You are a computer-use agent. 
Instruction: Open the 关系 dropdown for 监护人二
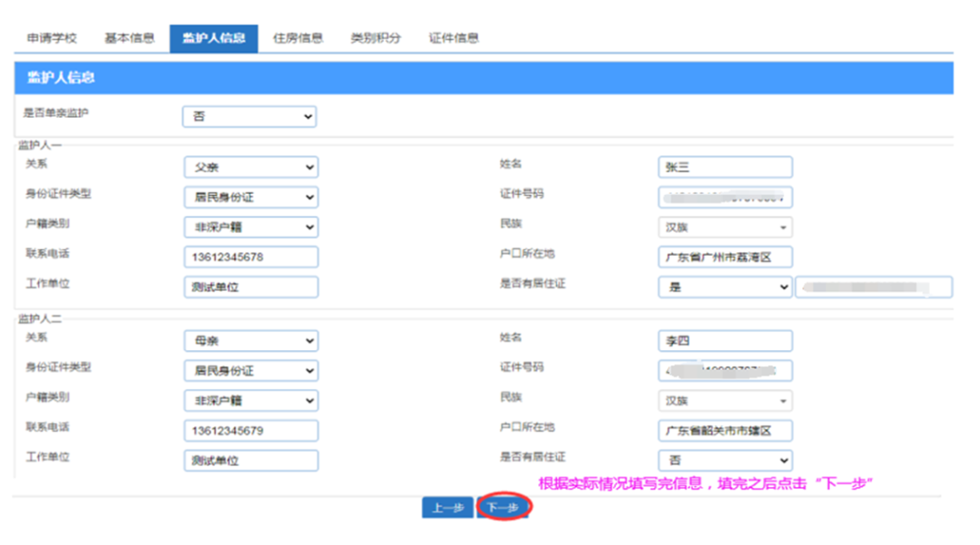(251, 340)
